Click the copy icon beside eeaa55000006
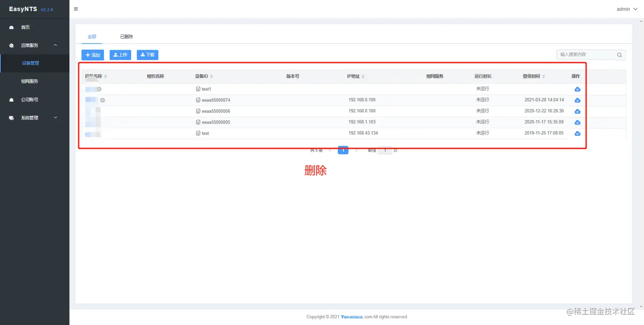The width and height of the screenshot is (644, 325). (x=198, y=111)
